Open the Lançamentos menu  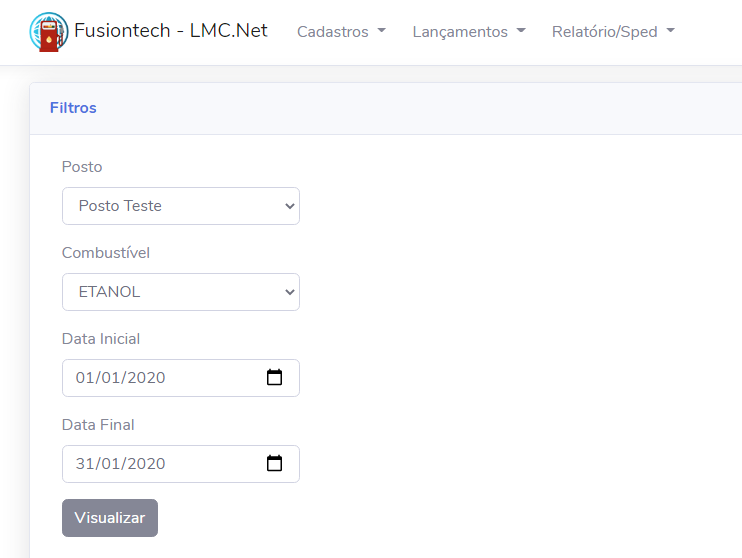(469, 32)
